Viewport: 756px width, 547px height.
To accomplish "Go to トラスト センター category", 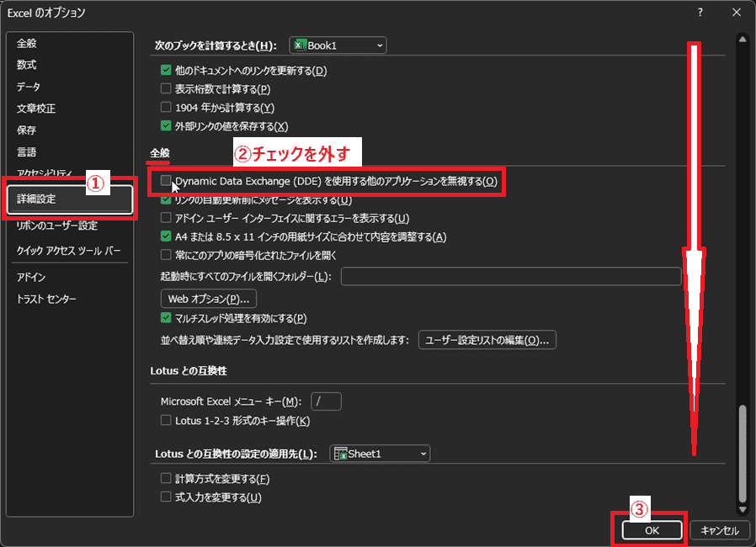I will 46,300.
